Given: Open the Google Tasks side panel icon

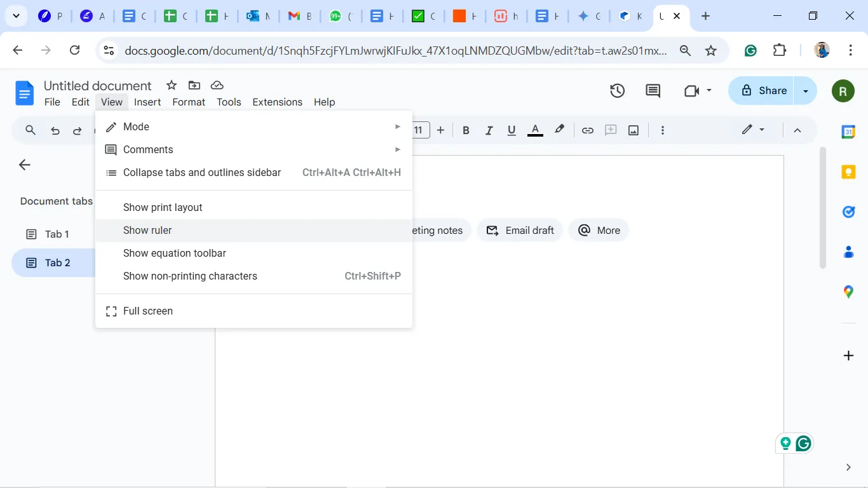Looking at the screenshot, I should (848, 212).
